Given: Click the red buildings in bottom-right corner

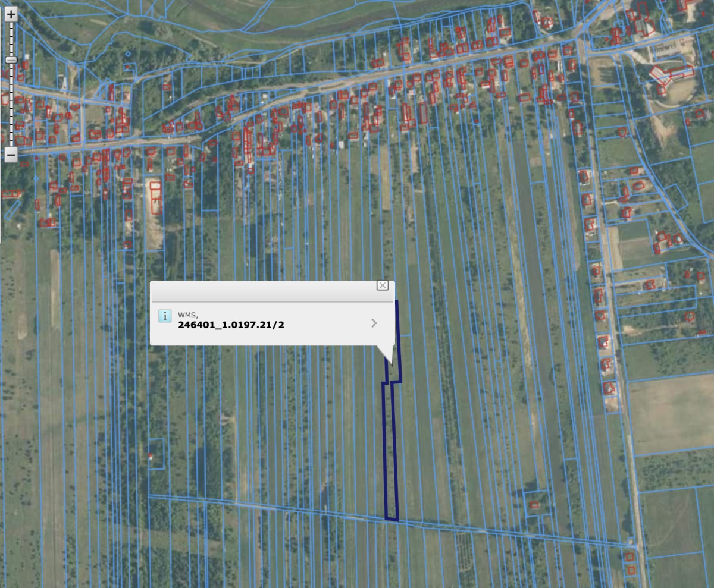Looking at the screenshot, I should (631, 563).
